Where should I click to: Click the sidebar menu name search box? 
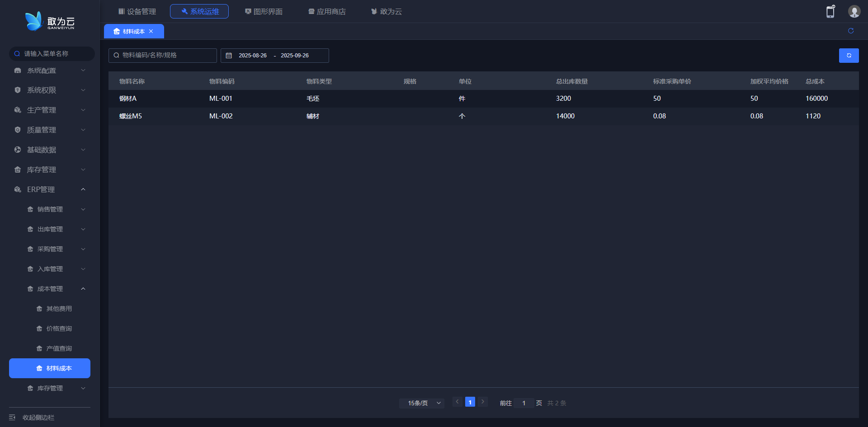click(x=52, y=54)
